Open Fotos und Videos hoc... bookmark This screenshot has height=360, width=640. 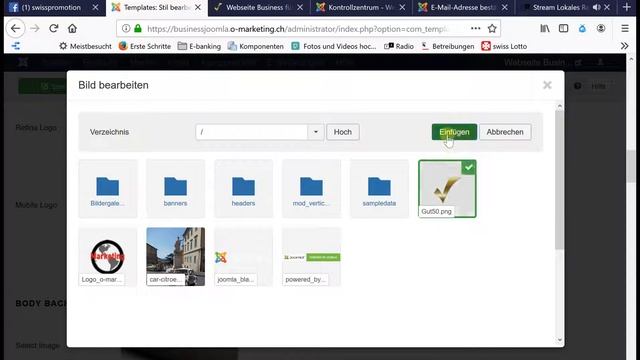click(333, 46)
